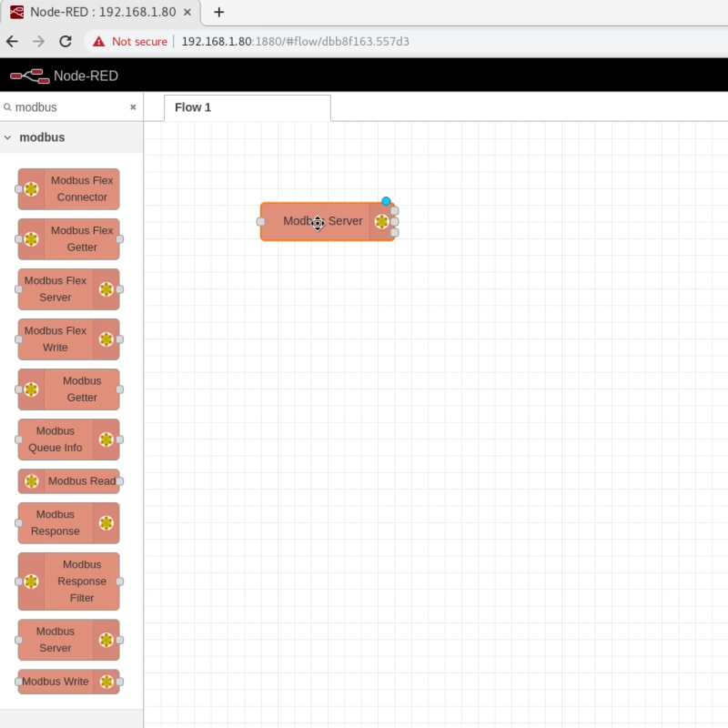Image resolution: width=728 pixels, height=728 pixels.
Task: Select the Modbus Queue Info palette node
Action: click(x=69, y=440)
